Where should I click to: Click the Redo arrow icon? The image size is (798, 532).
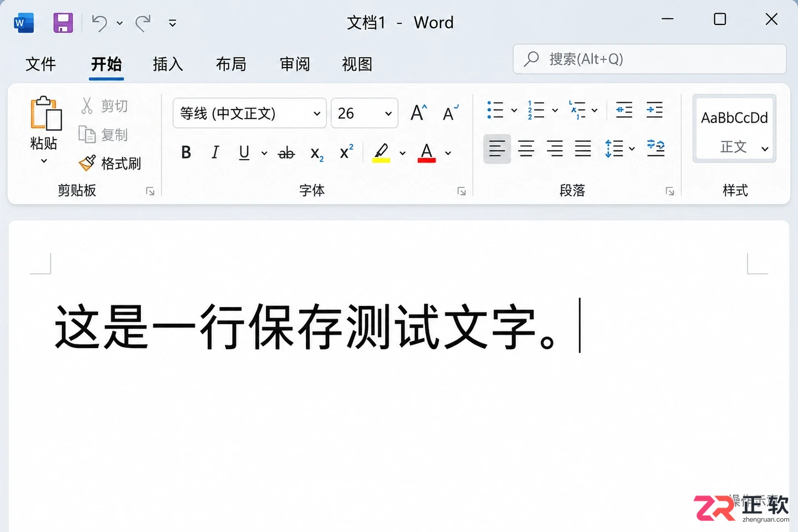coord(144,23)
